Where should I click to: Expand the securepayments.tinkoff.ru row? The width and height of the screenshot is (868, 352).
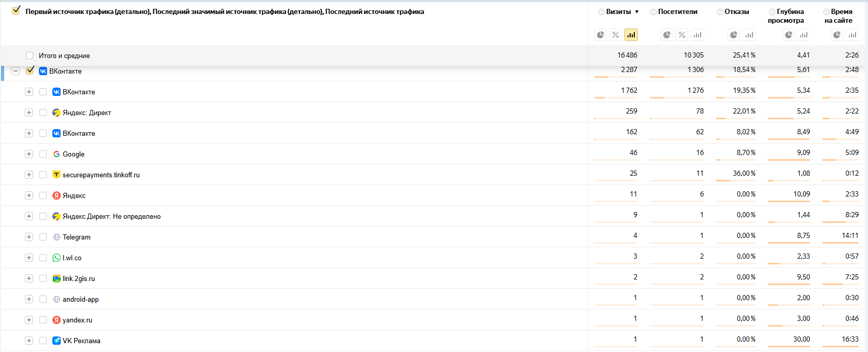click(x=29, y=175)
